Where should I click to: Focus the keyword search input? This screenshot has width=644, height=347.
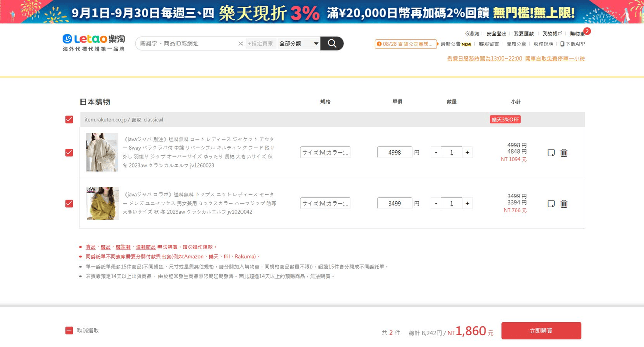(187, 44)
